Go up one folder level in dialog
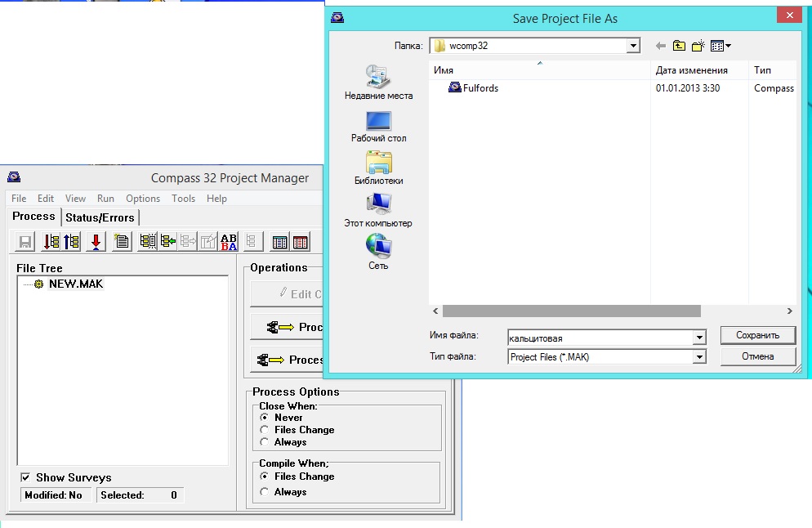 click(x=679, y=46)
